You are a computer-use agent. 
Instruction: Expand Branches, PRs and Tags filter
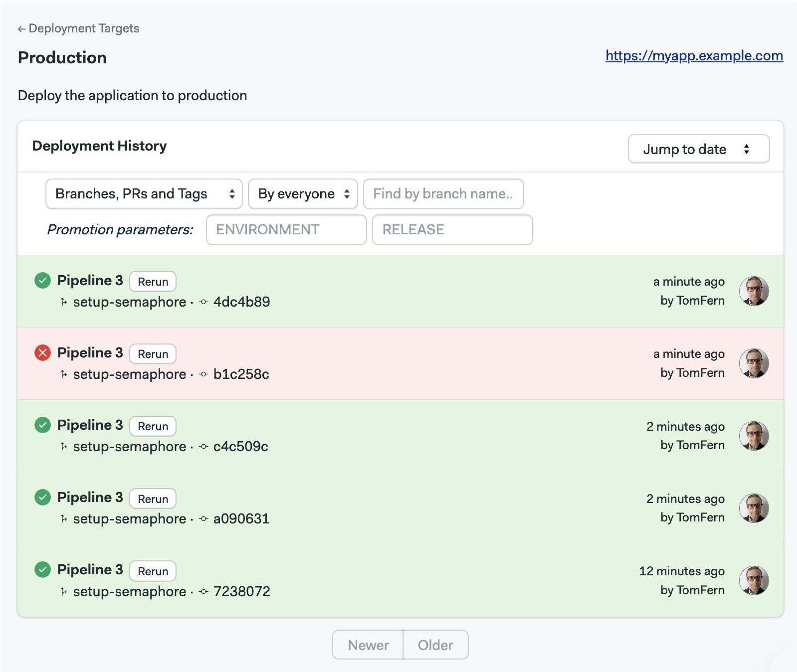point(144,194)
